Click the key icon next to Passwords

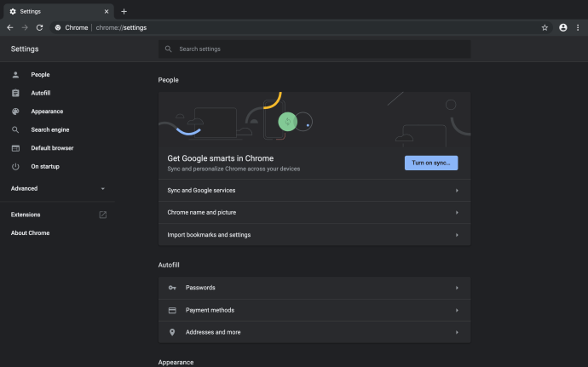[172, 288]
